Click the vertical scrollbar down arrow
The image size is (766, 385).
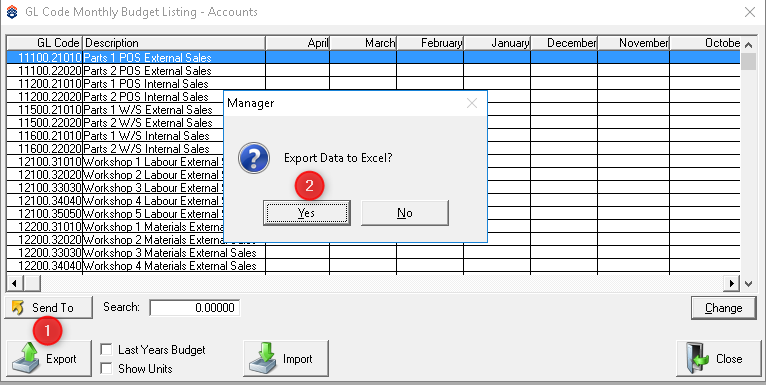pos(748,283)
